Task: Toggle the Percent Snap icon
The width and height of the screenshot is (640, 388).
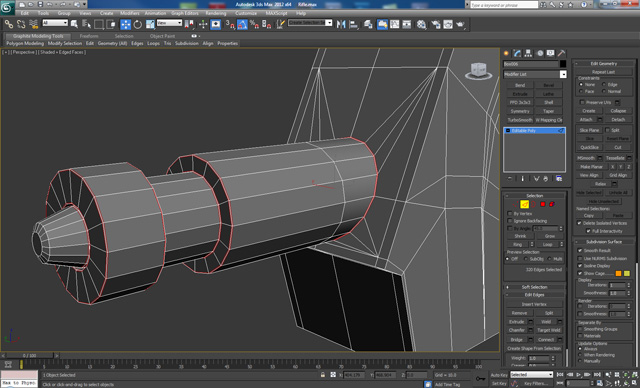Action: pyautogui.click(x=254, y=24)
